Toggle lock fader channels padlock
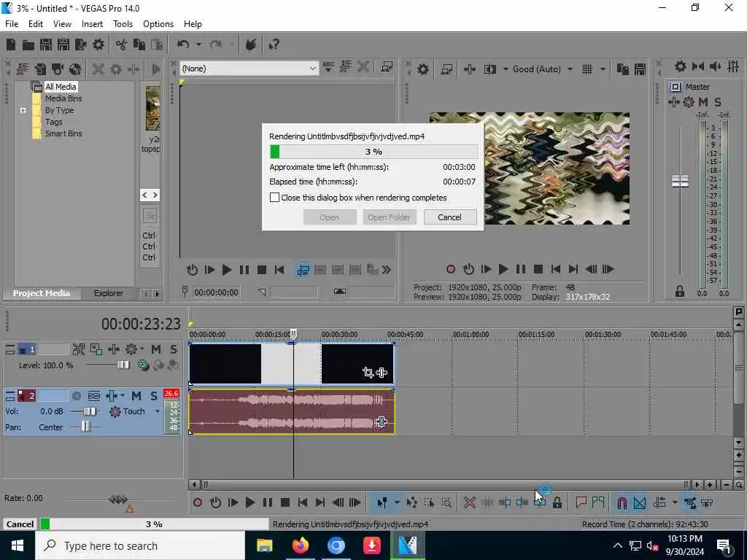747x560 pixels. coord(680,292)
